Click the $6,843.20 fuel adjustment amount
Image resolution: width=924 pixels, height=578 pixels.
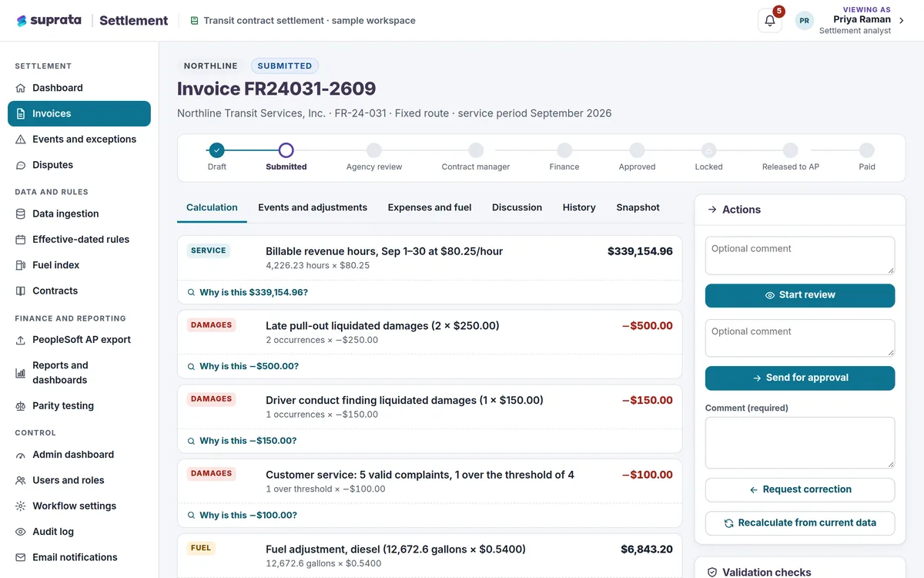point(647,549)
